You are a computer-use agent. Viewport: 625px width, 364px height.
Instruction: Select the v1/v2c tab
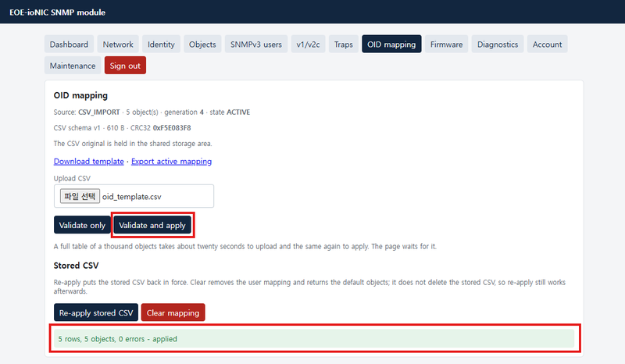coord(308,45)
